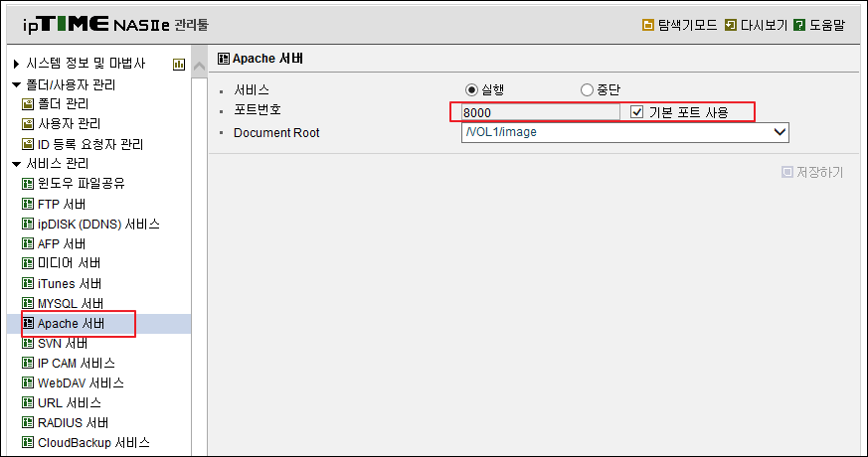
Task: Open 사용자 관리 menu entry
Action: coord(70,124)
